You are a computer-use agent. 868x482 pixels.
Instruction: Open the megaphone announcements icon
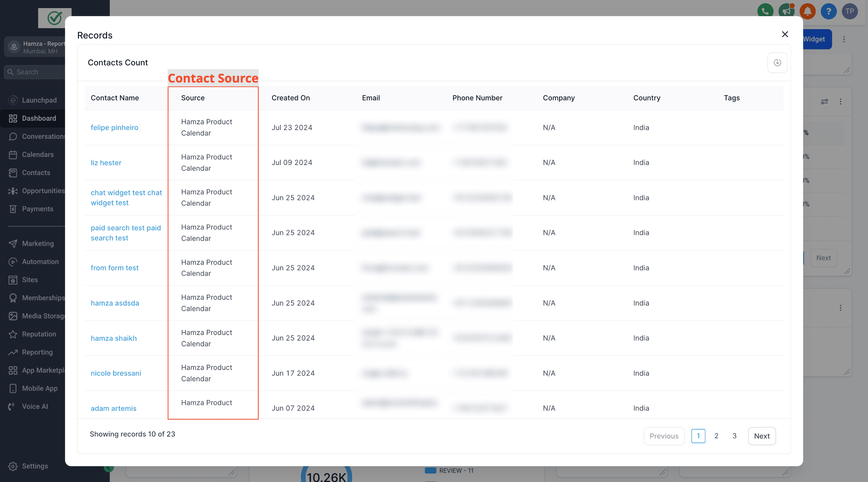point(787,11)
